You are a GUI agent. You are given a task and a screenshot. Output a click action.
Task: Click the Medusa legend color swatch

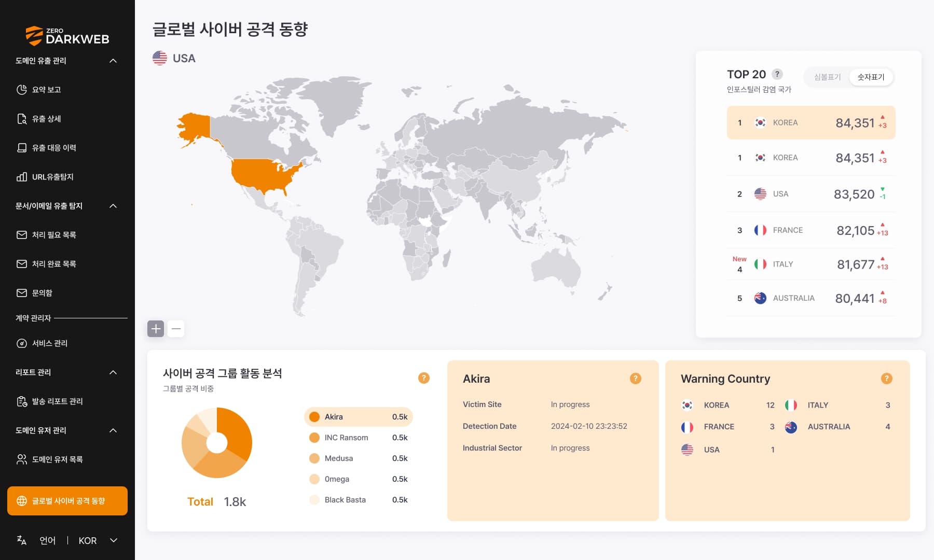point(314,458)
